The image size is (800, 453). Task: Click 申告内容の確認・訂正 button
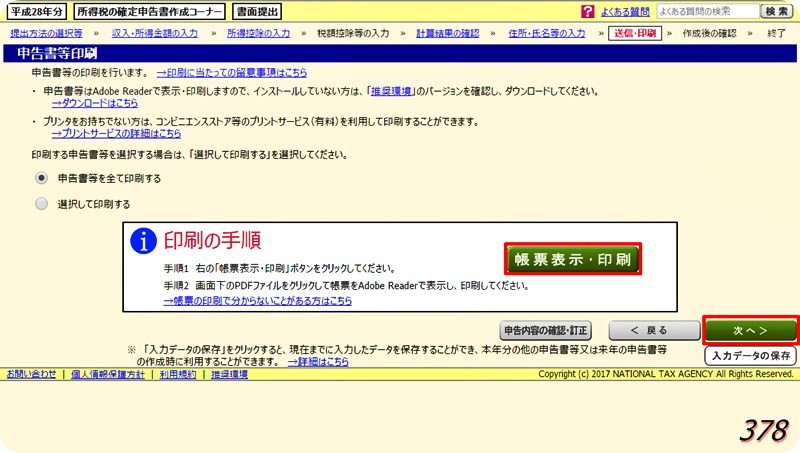(545, 331)
